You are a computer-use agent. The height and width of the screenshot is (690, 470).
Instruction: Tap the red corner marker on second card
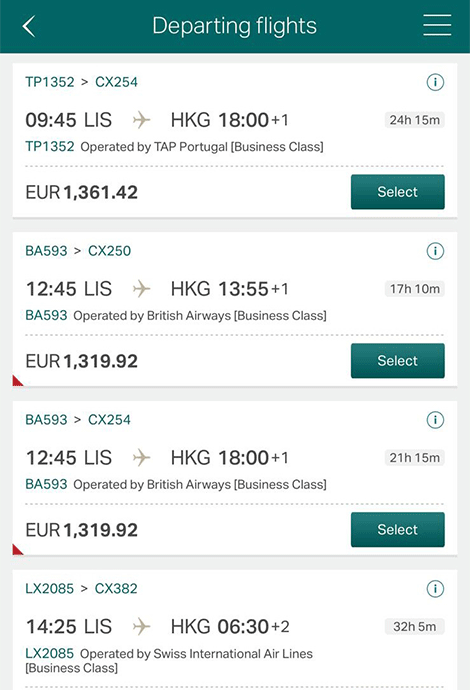[17, 381]
